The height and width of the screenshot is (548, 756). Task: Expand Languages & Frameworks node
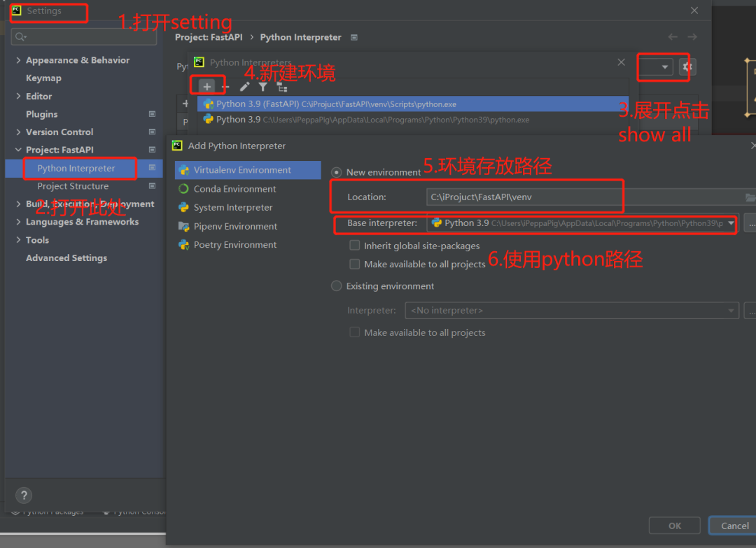pyautogui.click(x=18, y=222)
